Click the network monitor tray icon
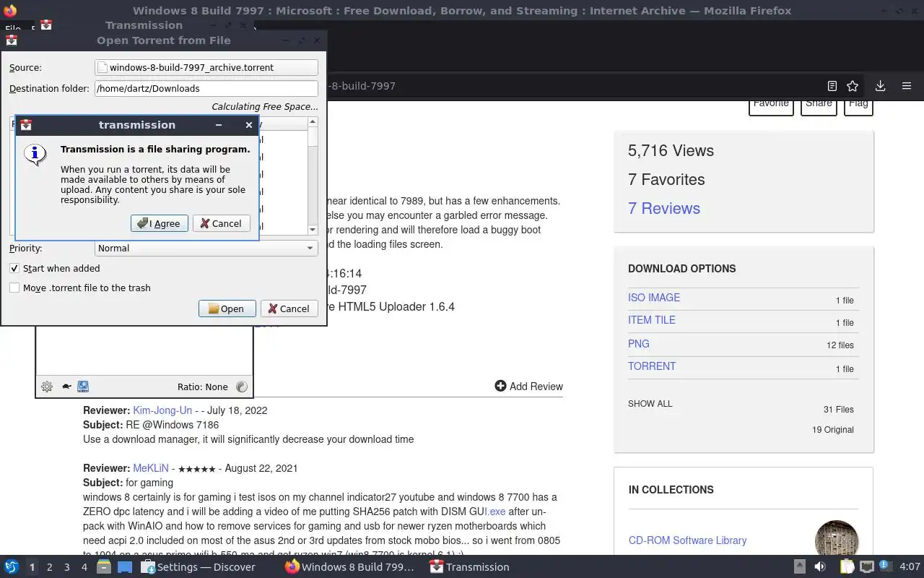 click(x=867, y=567)
